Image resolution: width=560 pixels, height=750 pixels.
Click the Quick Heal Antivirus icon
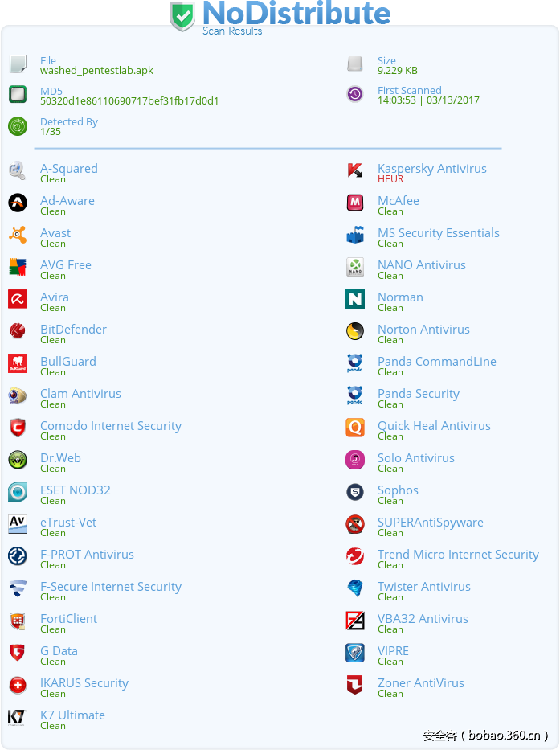tap(355, 428)
